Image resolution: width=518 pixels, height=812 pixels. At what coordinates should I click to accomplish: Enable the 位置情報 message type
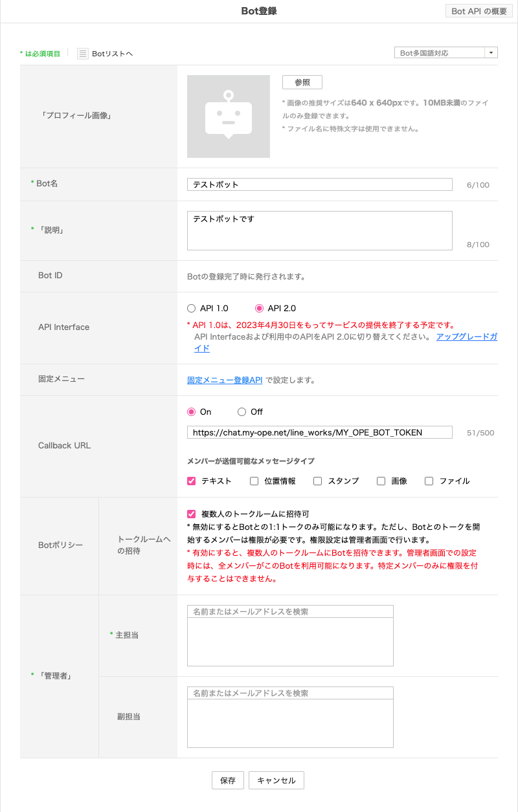point(253,480)
